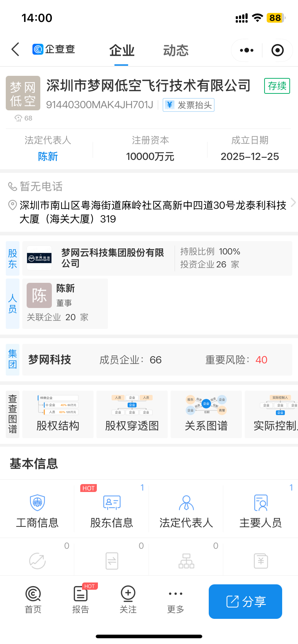Image resolution: width=298 pixels, height=644 pixels.
Task: Open 发票抬头 invoice header button
Action: point(189,105)
